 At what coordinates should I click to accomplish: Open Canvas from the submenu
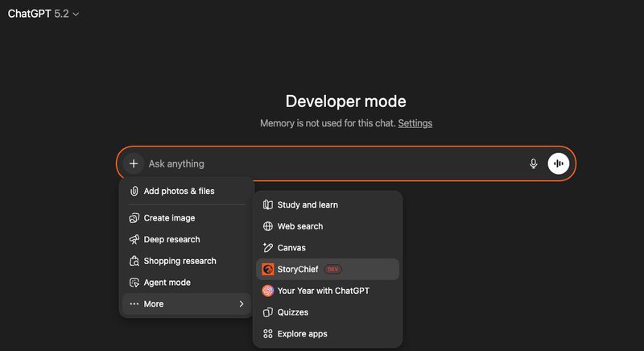point(328,247)
